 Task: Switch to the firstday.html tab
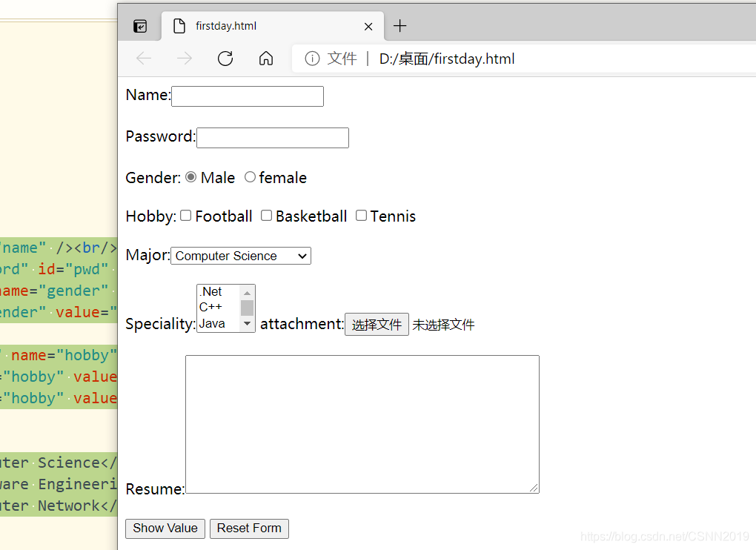point(273,26)
